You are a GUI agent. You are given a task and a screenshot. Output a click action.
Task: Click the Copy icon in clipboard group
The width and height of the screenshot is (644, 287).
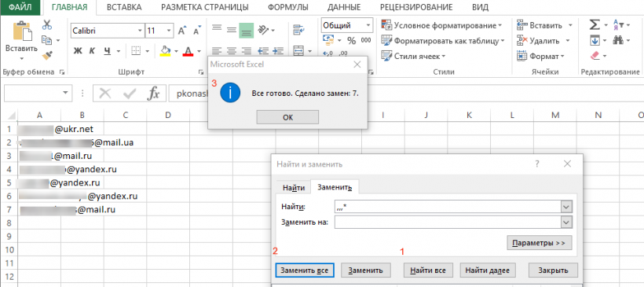[47, 40]
